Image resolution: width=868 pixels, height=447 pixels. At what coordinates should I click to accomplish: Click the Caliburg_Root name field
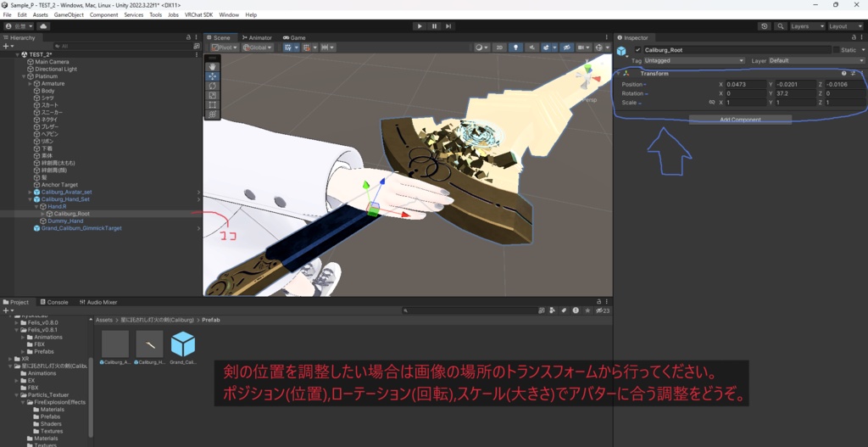click(737, 50)
